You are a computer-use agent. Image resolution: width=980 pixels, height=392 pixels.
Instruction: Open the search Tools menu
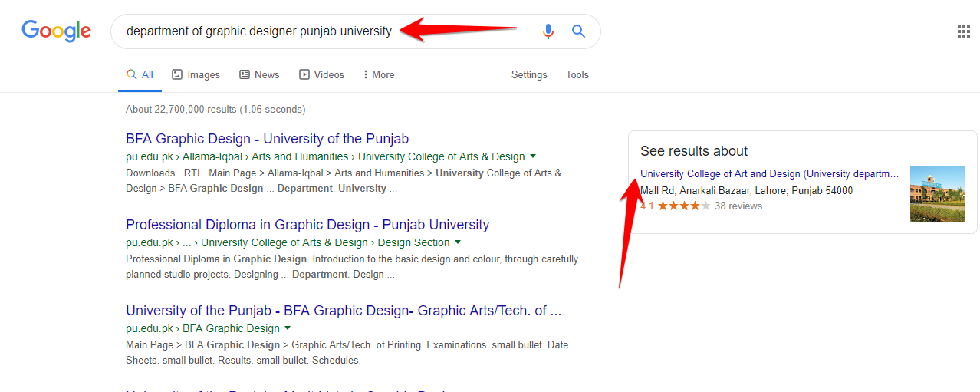pyautogui.click(x=577, y=74)
